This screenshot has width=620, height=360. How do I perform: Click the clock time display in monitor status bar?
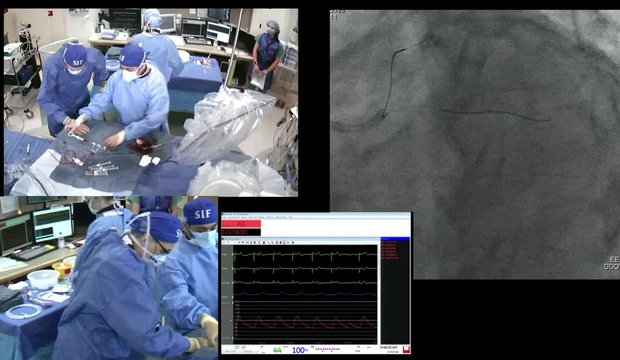pyautogui.click(x=388, y=347)
